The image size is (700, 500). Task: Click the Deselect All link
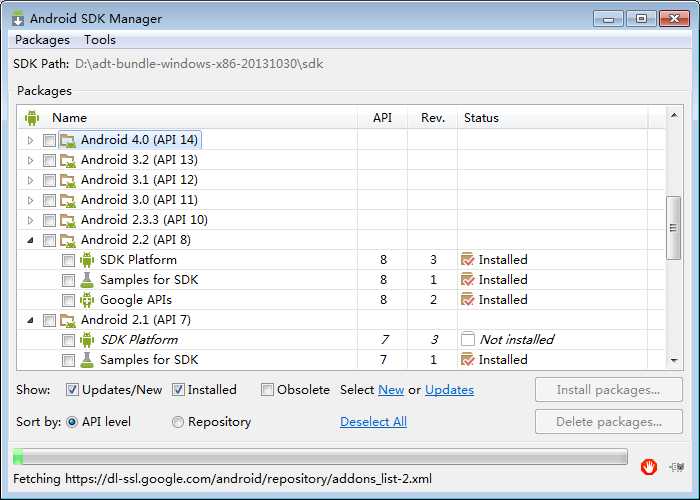point(373,422)
